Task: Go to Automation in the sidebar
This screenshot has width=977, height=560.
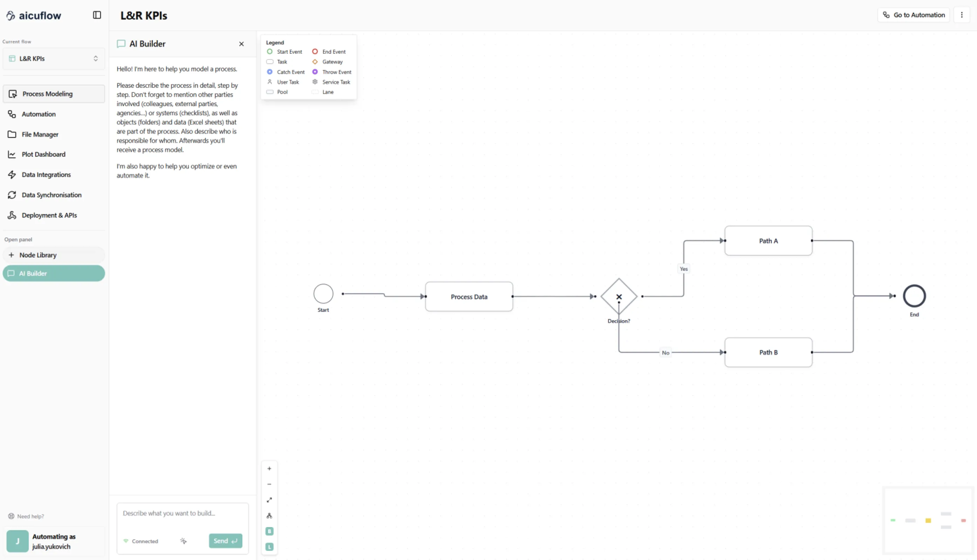Action: tap(54, 114)
